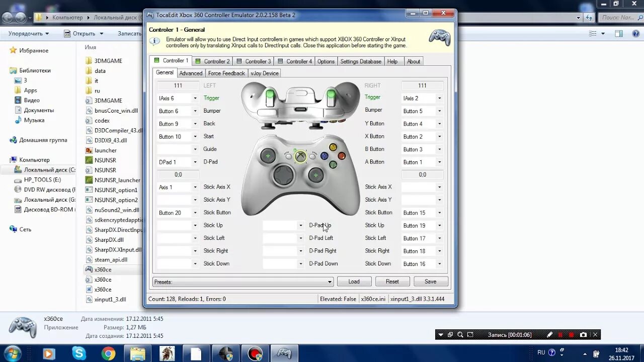Image resolution: width=644 pixels, height=362 pixels.
Task: Click the region select icon in recorder bar
Action: (x=470, y=335)
